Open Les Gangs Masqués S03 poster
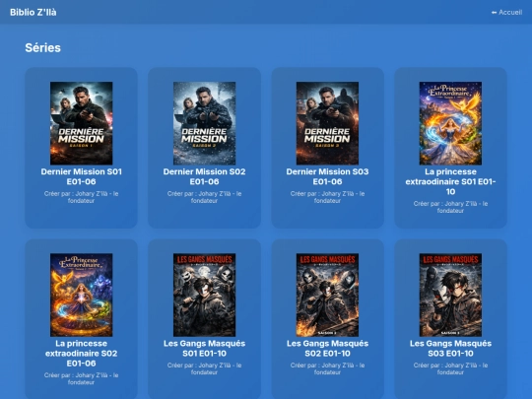The image size is (532, 399). (450, 295)
